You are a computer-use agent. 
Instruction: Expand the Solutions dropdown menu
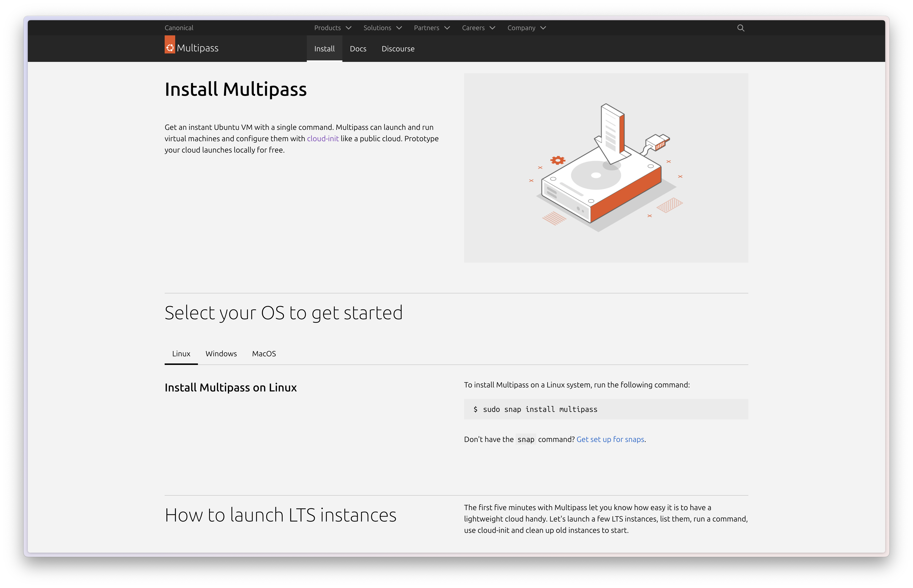[382, 28]
